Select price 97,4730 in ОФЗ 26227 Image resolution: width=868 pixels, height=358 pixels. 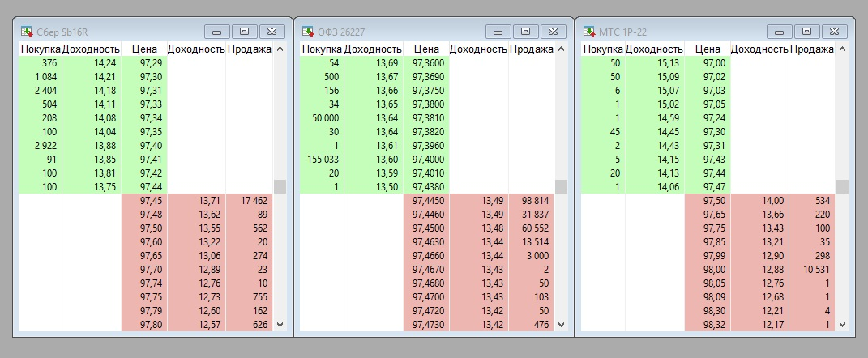tap(428, 324)
